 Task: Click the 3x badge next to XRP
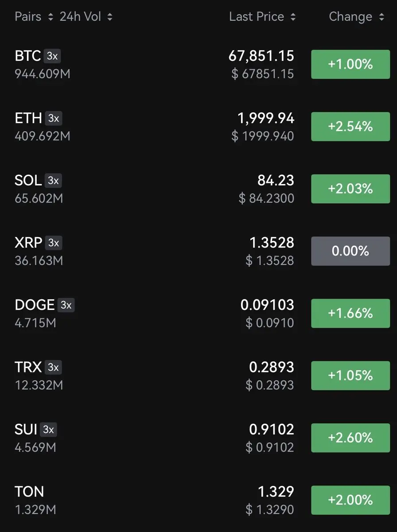54,243
